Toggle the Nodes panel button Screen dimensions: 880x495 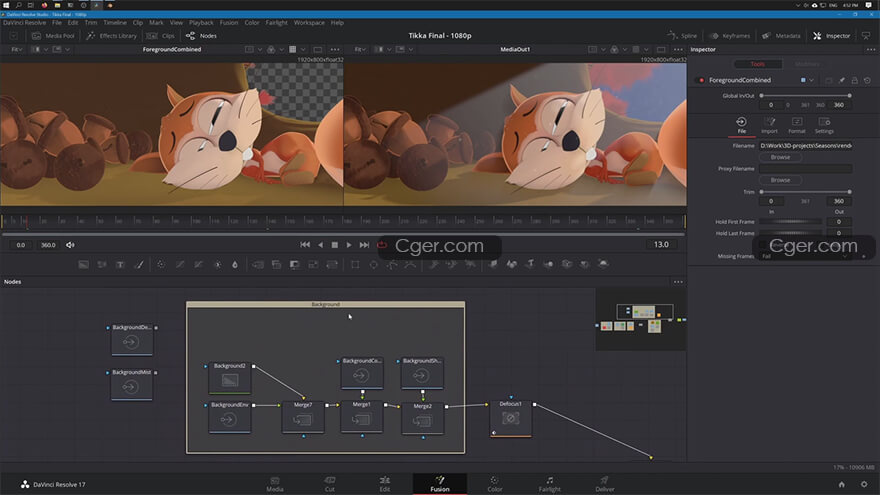201,35
